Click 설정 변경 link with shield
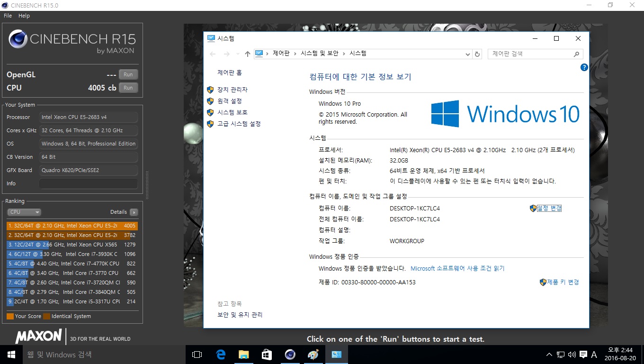Image resolution: width=644 pixels, height=364 pixels. [549, 208]
